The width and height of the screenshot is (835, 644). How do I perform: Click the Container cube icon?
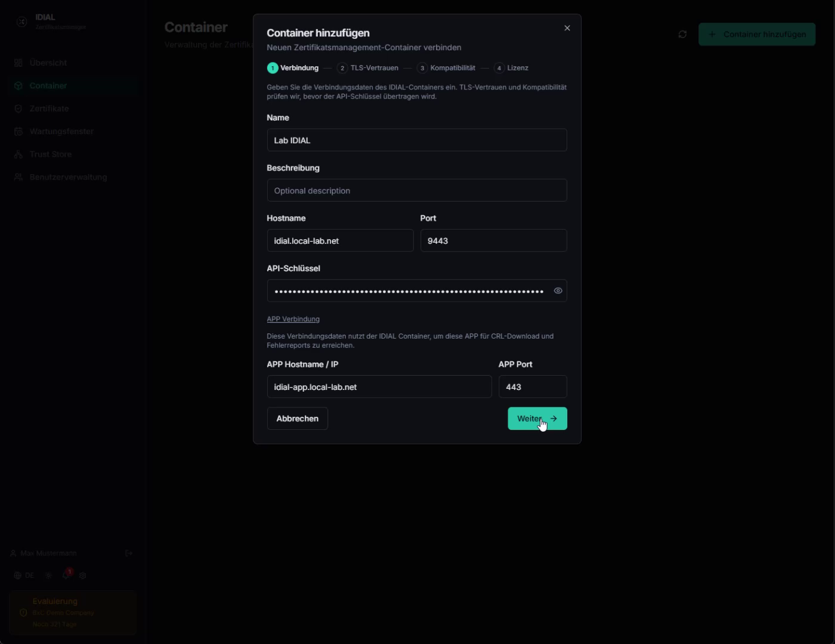click(18, 86)
